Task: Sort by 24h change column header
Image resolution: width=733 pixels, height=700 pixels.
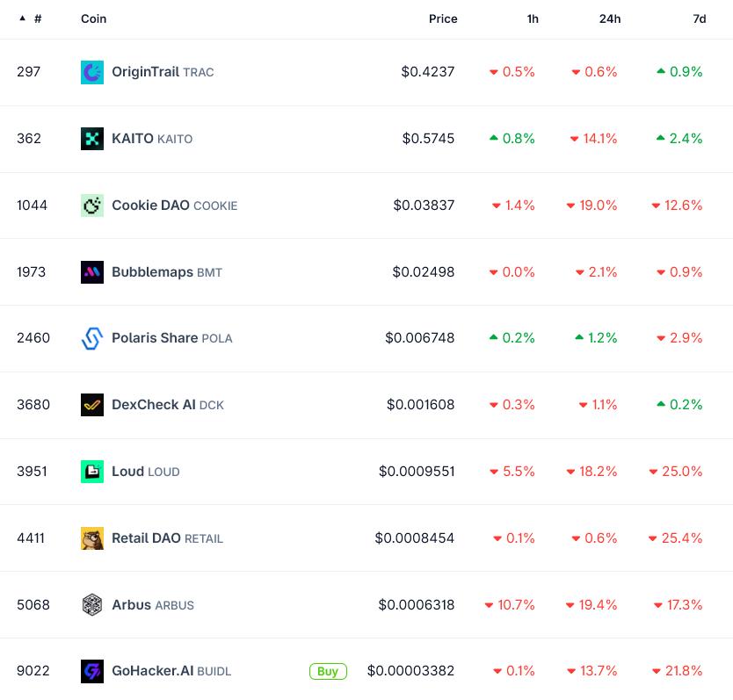Action: coord(610,18)
